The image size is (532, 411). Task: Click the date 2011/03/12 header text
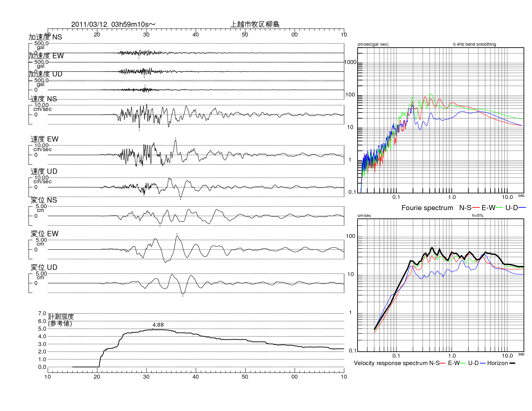89,24
